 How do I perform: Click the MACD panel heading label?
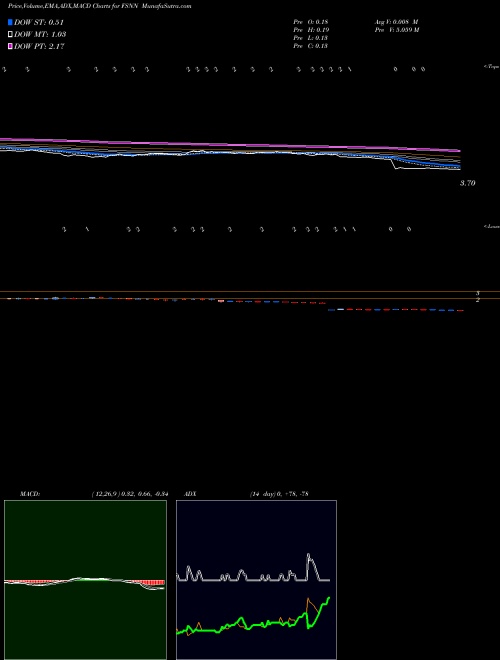pos(30,494)
